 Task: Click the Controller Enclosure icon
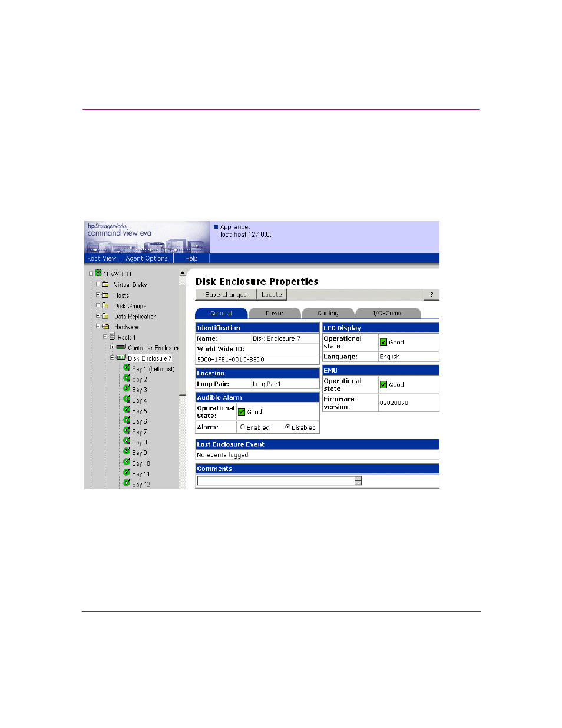[x=121, y=347]
